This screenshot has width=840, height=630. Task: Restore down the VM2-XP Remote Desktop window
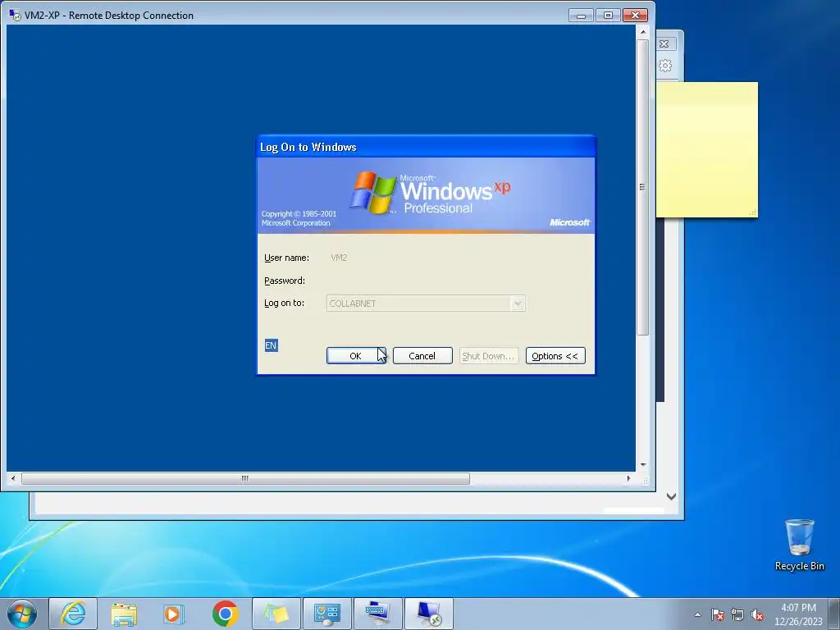608,15
